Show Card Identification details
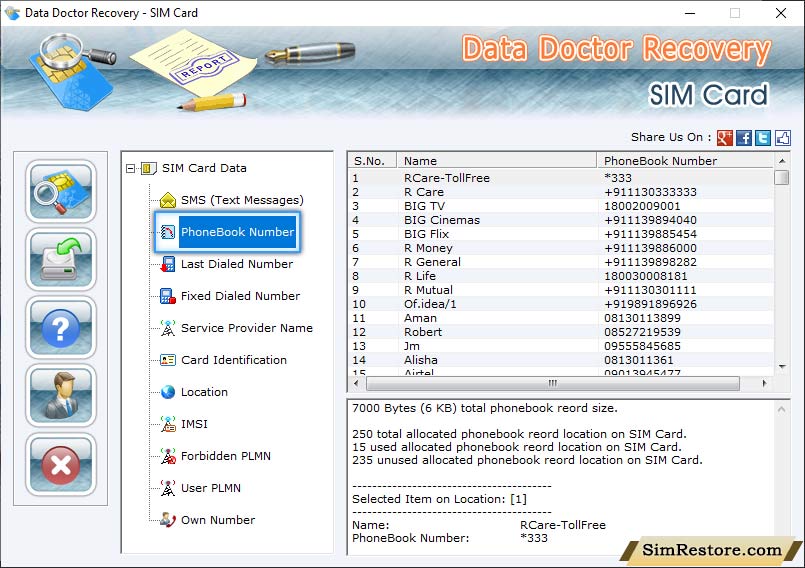 234,360
